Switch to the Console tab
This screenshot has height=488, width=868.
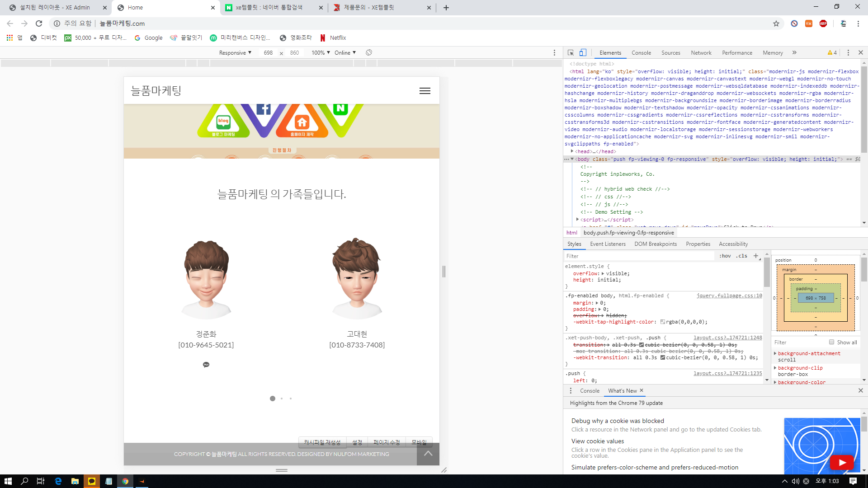642,52
